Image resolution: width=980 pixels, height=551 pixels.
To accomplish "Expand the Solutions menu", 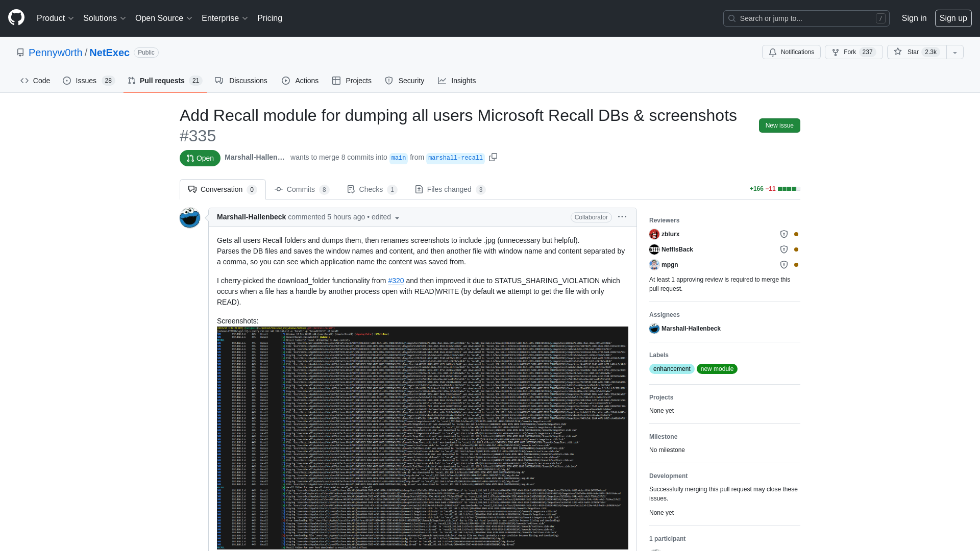I will (105, 18).
